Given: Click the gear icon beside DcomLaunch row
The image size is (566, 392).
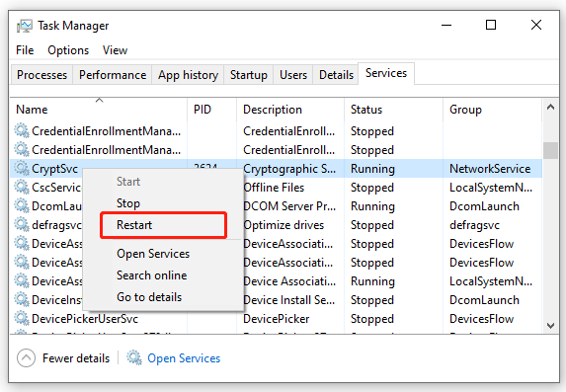Looking at the screenshot, I should click(22, 205).
